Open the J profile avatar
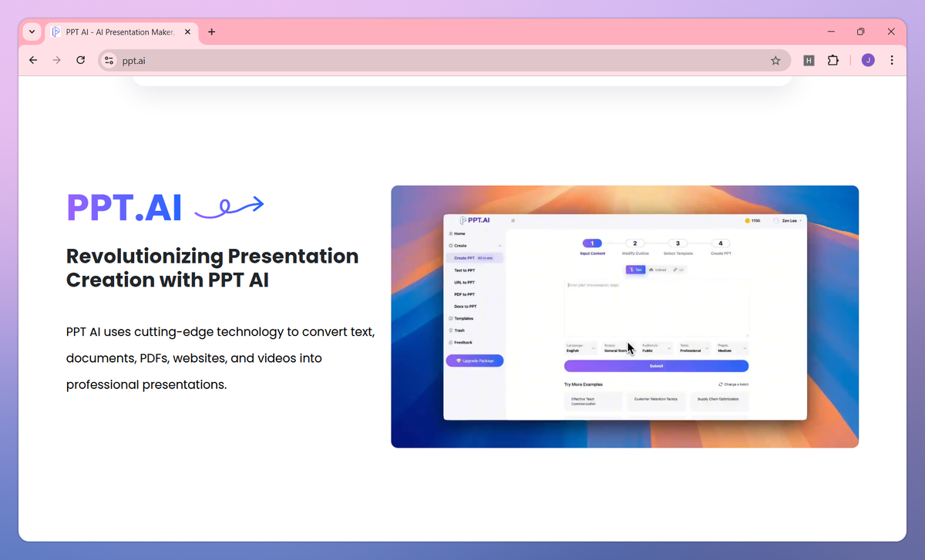This screenshot has height=560, width=925. (868, 60)
